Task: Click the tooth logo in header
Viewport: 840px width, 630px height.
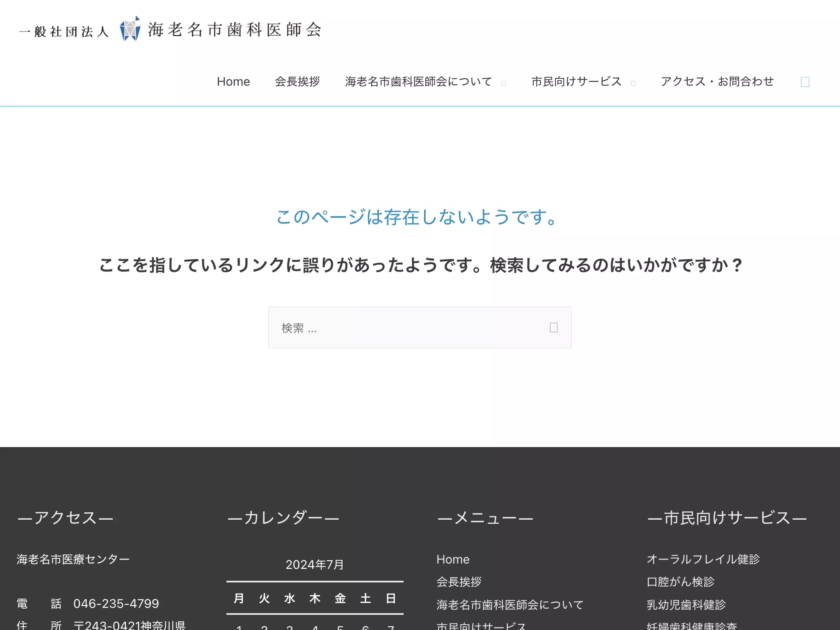Action: [130, 29]
